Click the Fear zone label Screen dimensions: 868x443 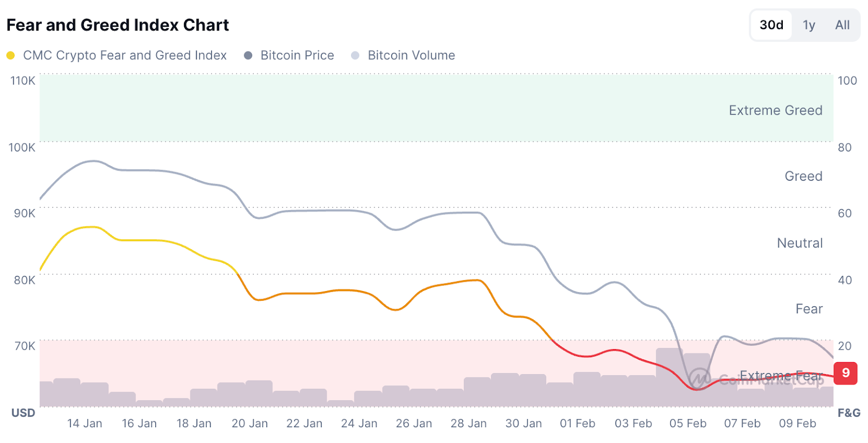point(809,309)
